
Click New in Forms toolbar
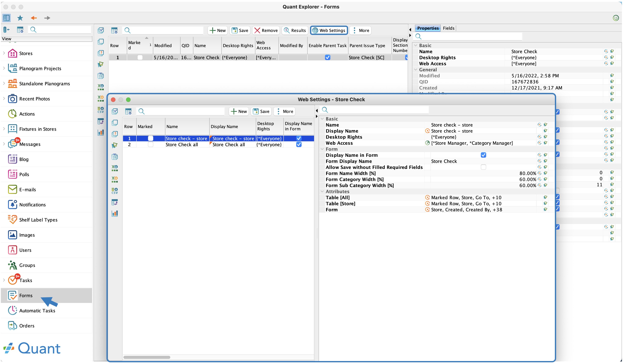click(218, 30)
